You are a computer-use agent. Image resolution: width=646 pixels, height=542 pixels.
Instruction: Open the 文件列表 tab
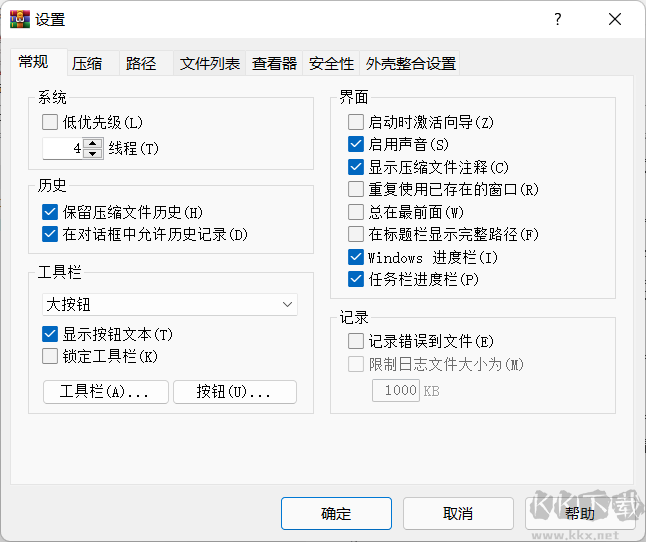coord(210,64)
